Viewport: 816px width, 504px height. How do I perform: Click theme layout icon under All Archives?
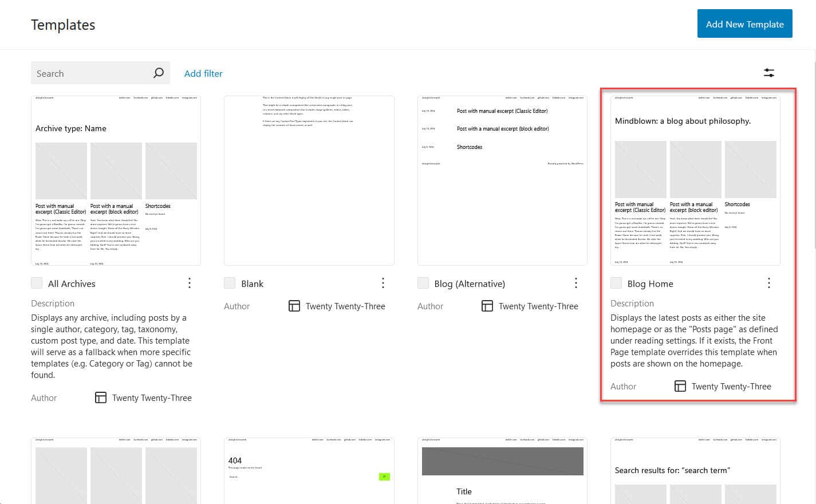(101, 397)
